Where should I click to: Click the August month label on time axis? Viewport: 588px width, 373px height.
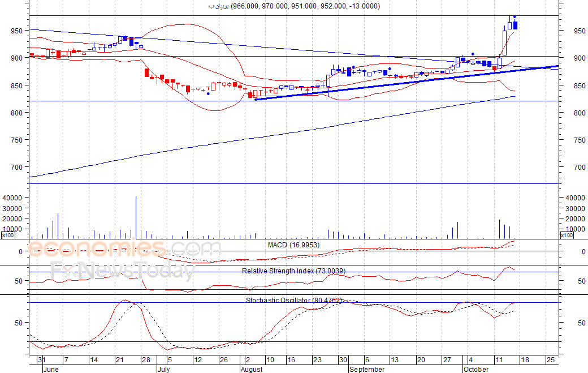point(252,369)
